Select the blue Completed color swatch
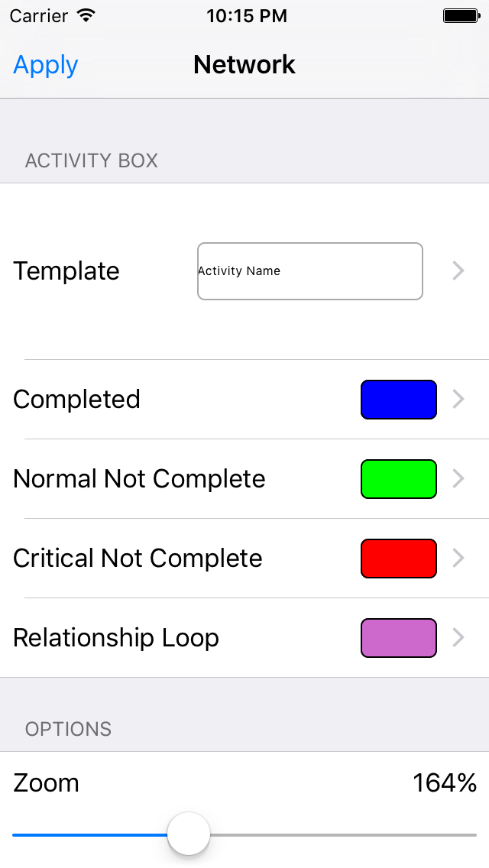The height and width of the screenshot is (868, 489). point(398,400)
